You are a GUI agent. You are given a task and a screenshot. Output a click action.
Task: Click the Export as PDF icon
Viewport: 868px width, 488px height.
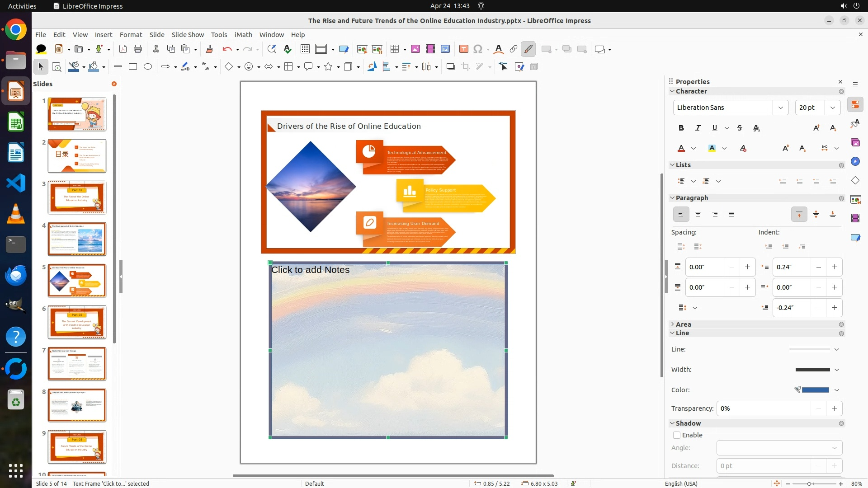tap(123, 49)
